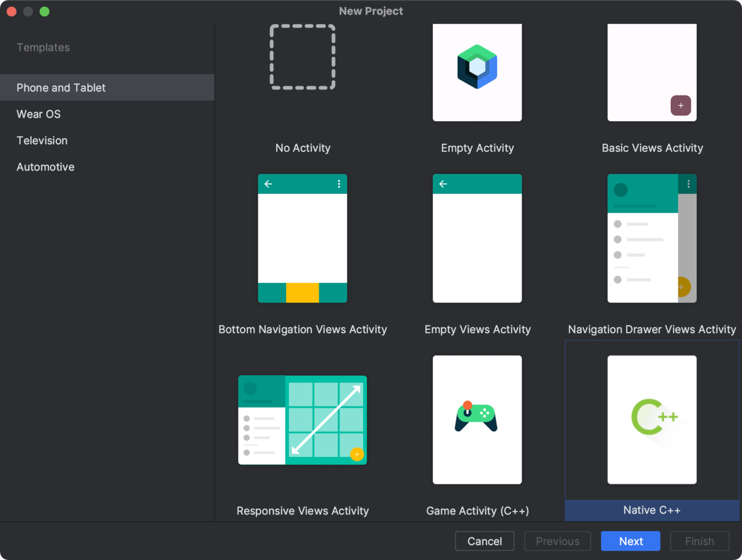The image size is (742, 560).
Task: Pick the Basic Views Activity template thumbnail
Action: pos(652,72)
